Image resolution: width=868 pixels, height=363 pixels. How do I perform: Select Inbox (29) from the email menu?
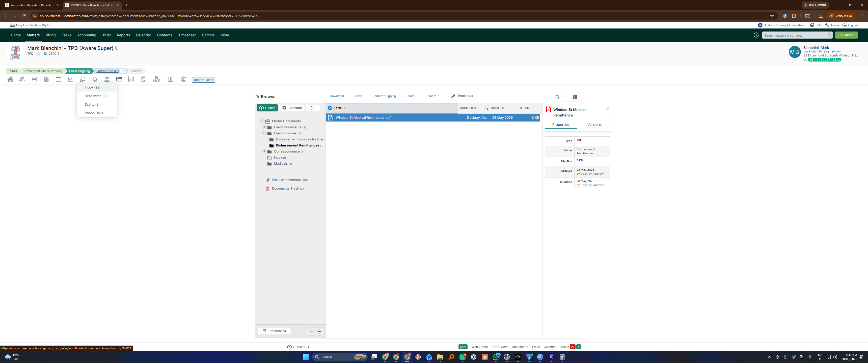[x=97, y=87]
